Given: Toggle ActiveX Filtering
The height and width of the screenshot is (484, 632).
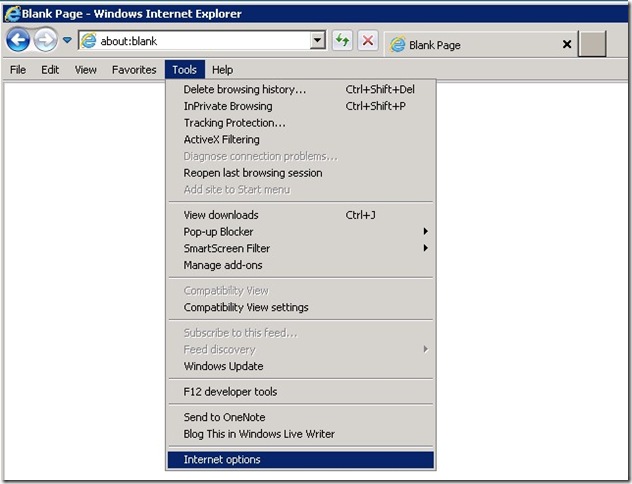Looking at the screenshot, I should pos(221,140).
